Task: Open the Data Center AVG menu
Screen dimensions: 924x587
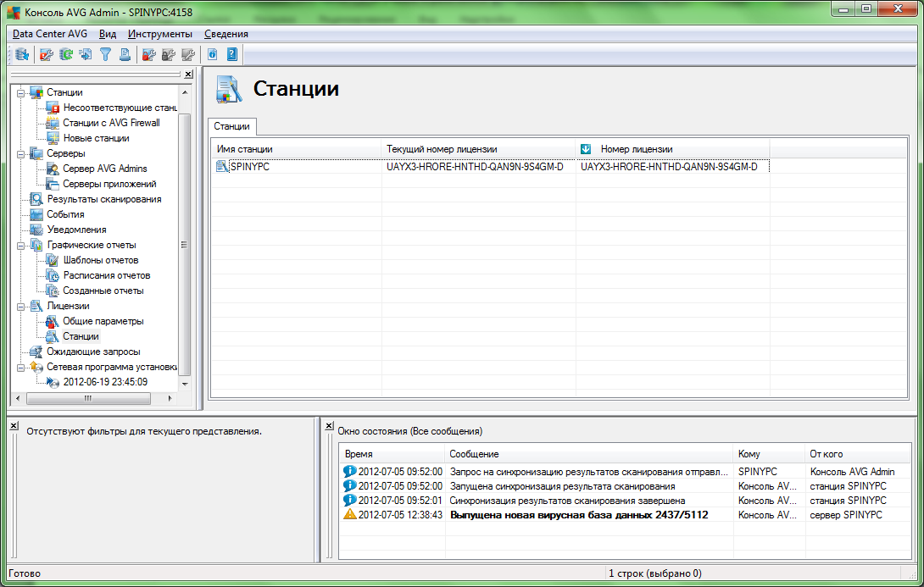Action: click(49, 34)
